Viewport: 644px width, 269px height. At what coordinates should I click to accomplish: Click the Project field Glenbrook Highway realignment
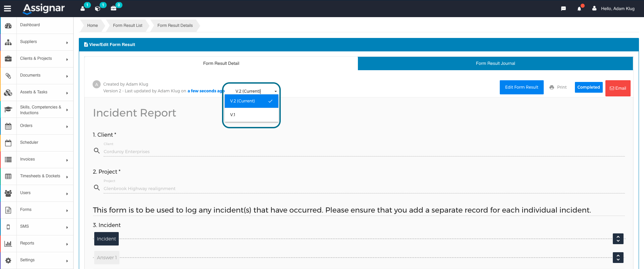(364, 188)
